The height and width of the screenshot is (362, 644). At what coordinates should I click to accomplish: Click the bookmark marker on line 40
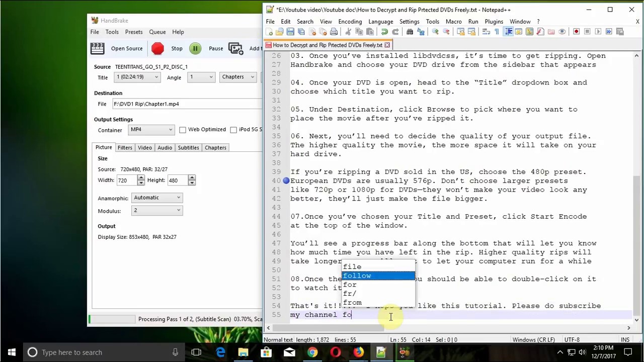coord(286,180)
